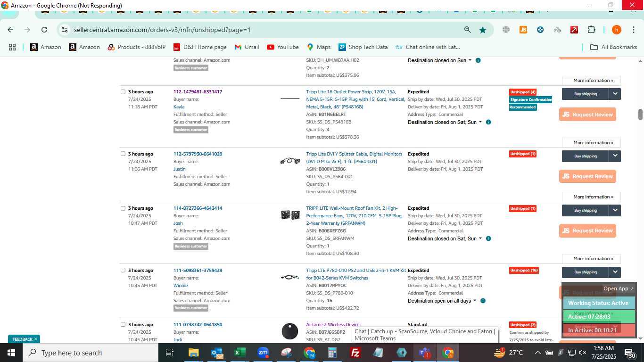The width and height of the screenshot is (644, 362).
Task: Select checkbox for order 112-5797930-6641020
Action: pos(123,154)
